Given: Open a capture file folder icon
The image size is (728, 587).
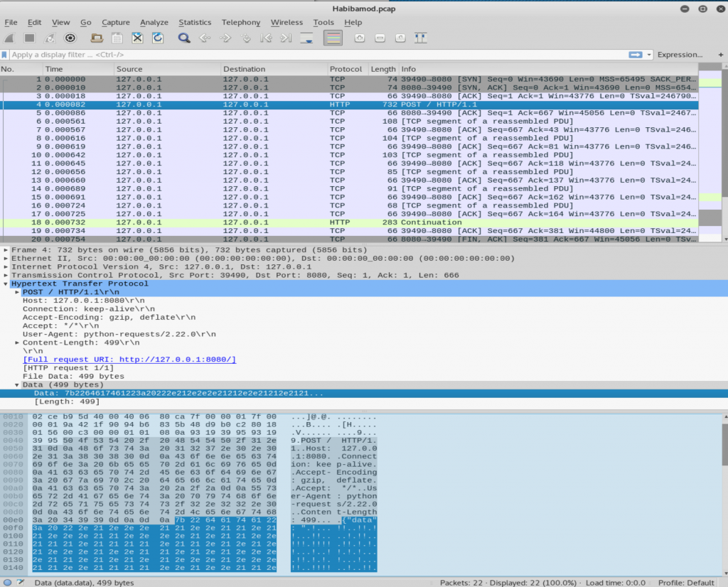Looking at the screenshot, I should pyautogui.click(x=97, y=38).
